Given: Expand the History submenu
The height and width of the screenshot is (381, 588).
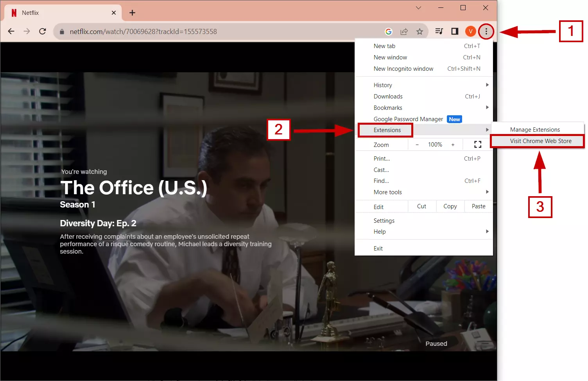Looking at the screenshot, I should click(424, 85).
